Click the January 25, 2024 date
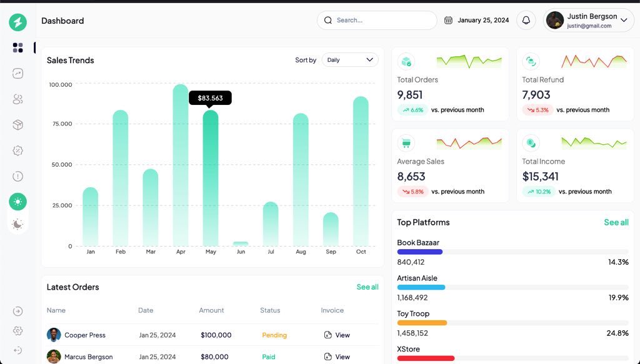This screenshot has width=640, height=364. (483, 20)
